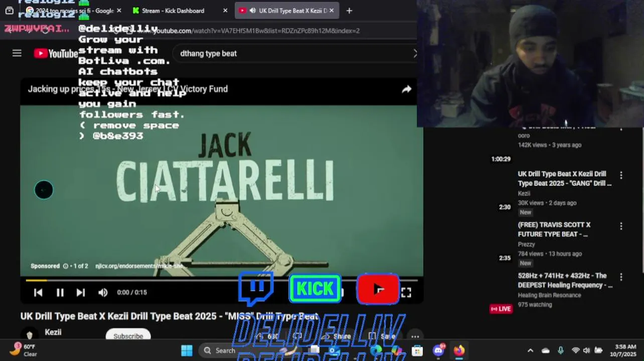Click the 2:35 duration thumbnail
The width and height of the screenshot is (644, 361).
click(x=505, y=258)
